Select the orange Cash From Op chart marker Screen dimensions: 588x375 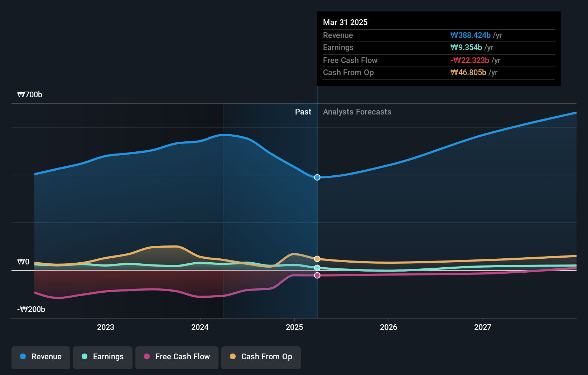click(x=317, y=258)
